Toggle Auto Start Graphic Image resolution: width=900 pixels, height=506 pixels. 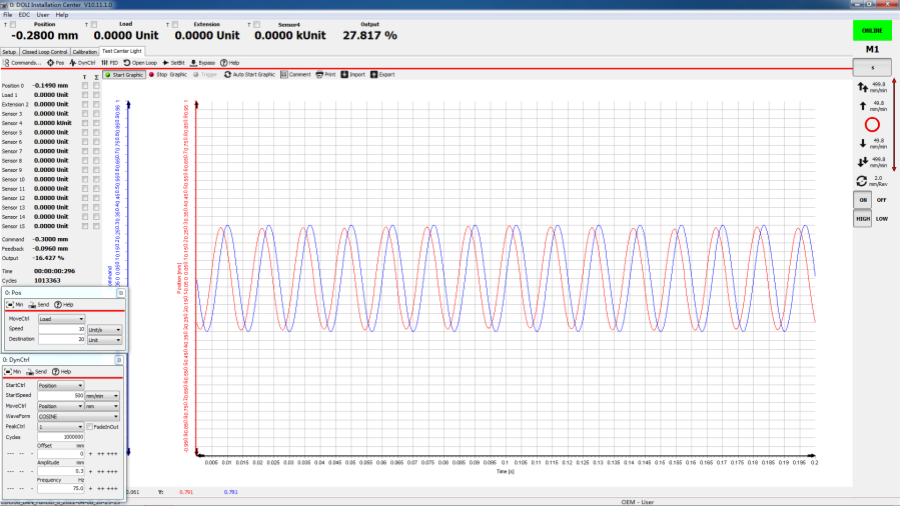pyautogui.click(x=250, y=75)
